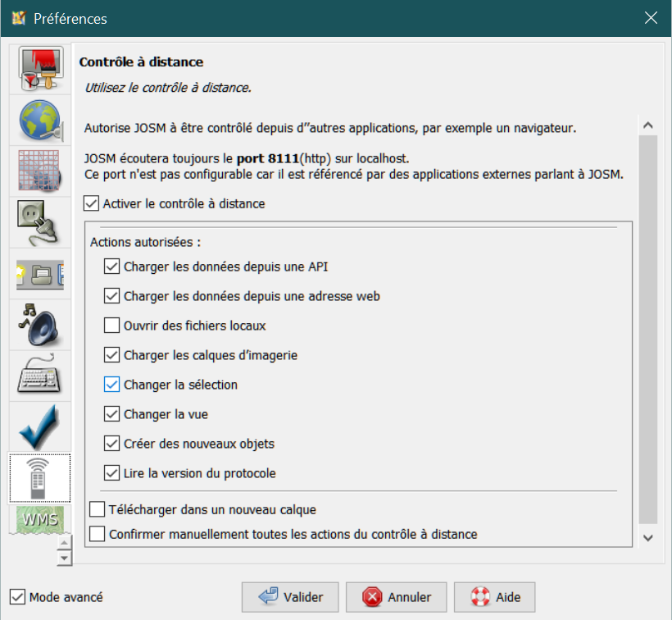The image size is (672, 620).
Task: Click the scroll down arrow of settings panel
Action: (648, 538)
